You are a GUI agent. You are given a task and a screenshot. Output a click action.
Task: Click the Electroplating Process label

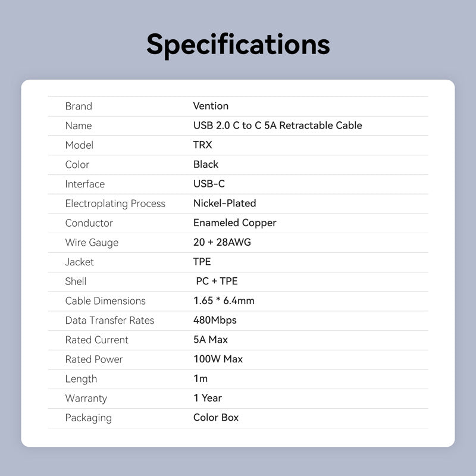coord(115,203)
